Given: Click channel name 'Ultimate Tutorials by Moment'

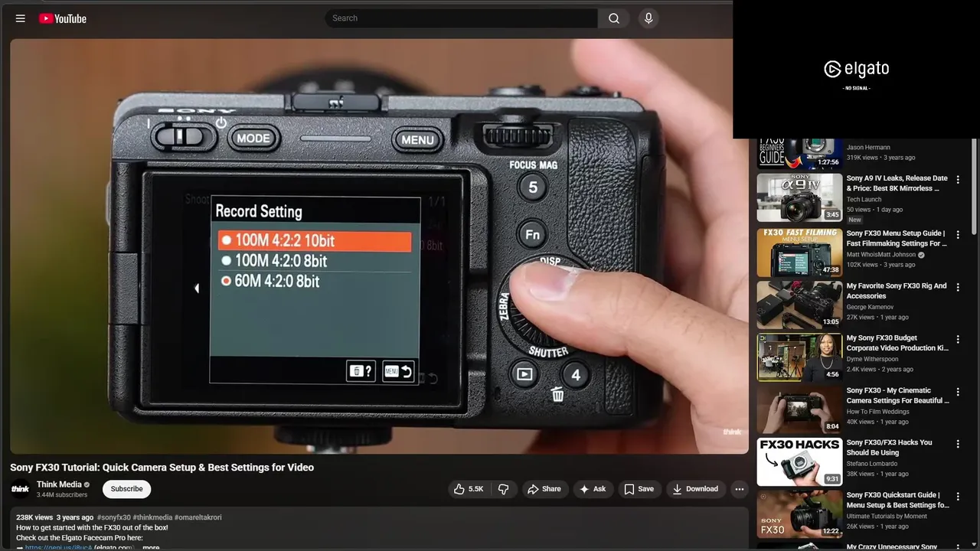Looking at the screenshot, I should [887, 516].
